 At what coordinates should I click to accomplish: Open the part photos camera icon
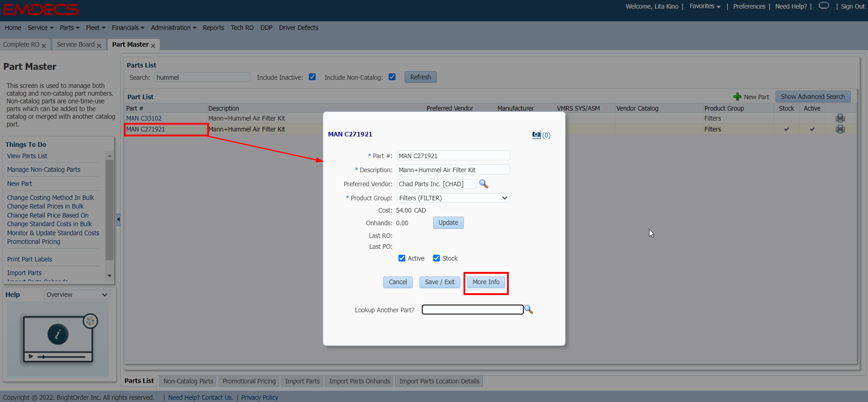pyautogui.click(x=536, y=135)
